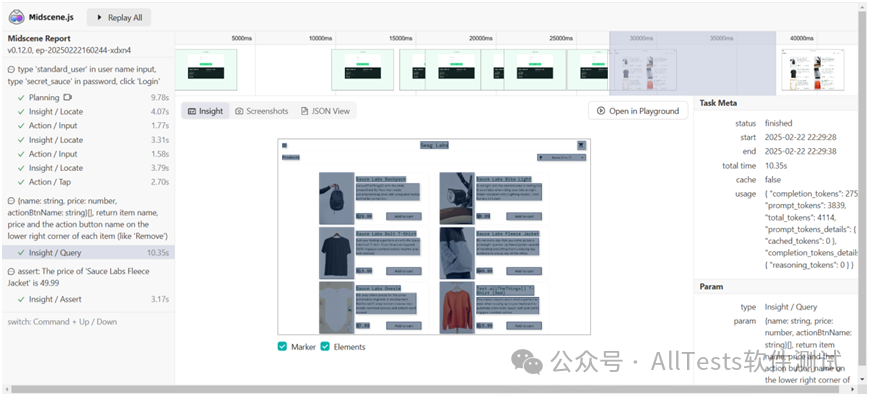Uncheck the Elements checkbox
The image size is (869, 396).
click(325, 347)
